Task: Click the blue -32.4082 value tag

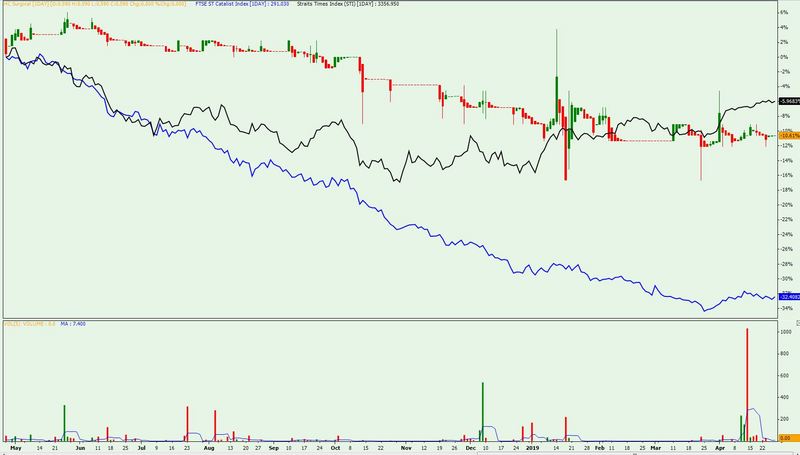Action: [789, 296]
